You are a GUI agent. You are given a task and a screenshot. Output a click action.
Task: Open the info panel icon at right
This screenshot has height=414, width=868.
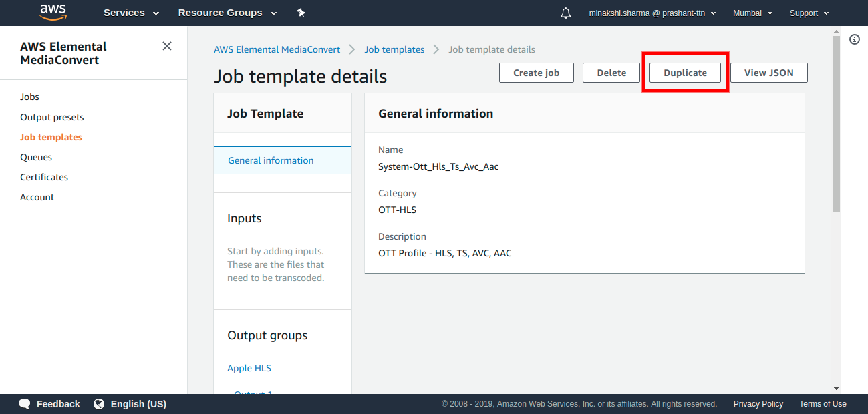click(855, 39)
